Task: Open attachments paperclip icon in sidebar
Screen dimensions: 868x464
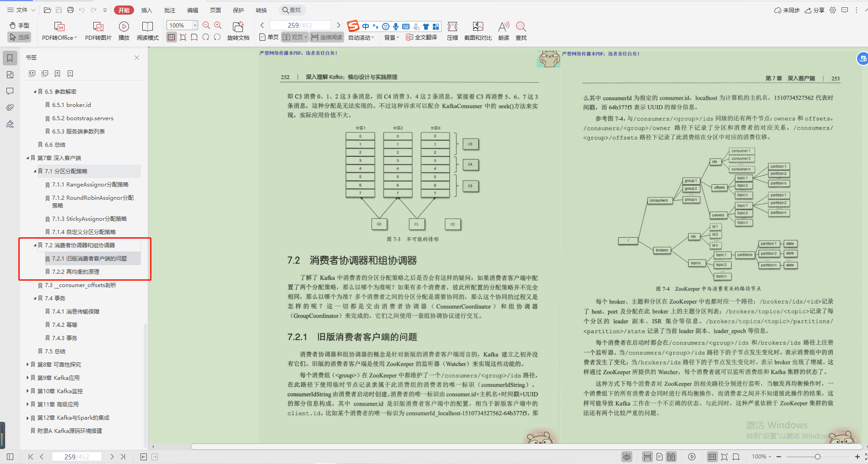Action: point(10,107)
